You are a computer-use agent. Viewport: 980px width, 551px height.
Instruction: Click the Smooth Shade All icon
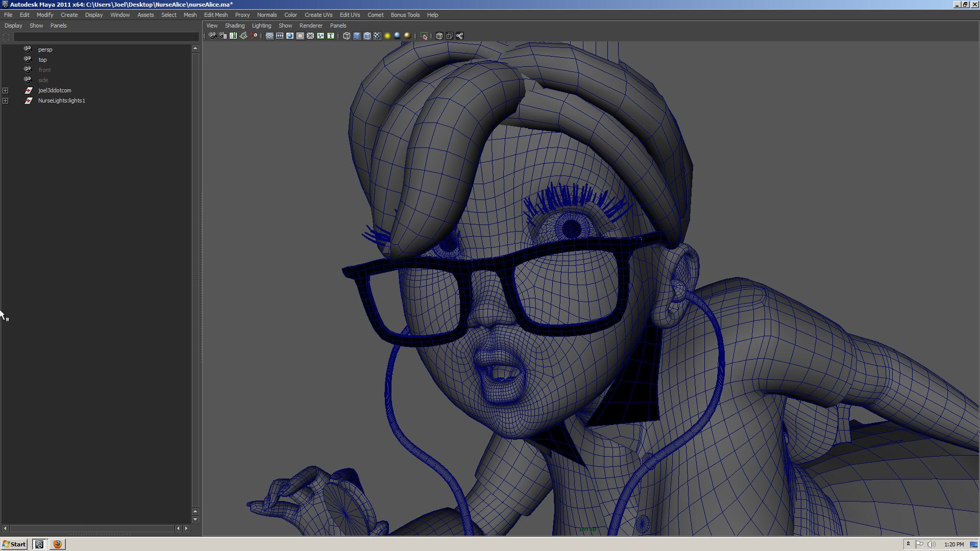[357, 36]
